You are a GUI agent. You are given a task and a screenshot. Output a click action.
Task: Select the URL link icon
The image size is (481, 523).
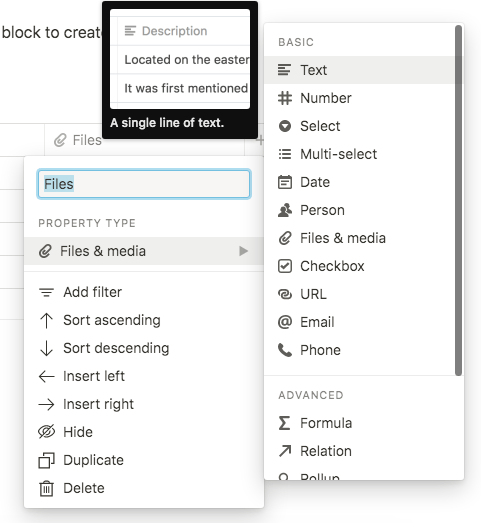pos(285,294)
